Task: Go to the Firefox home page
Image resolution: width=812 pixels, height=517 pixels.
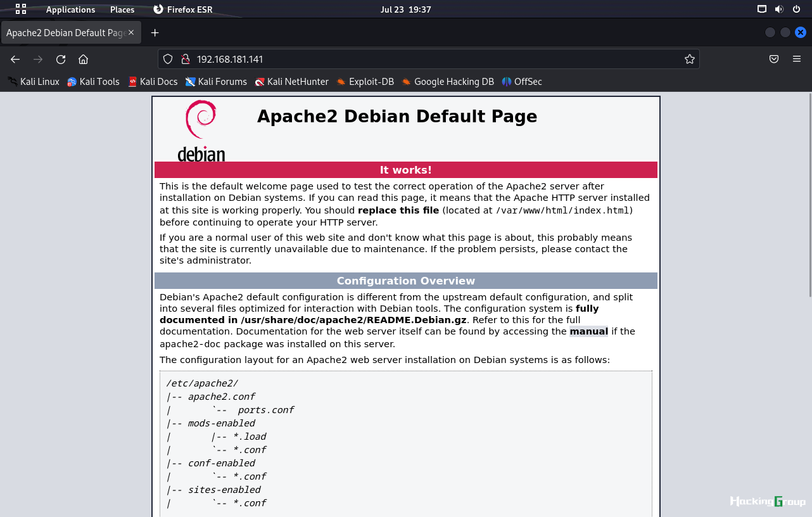Action: pos(83,59)
